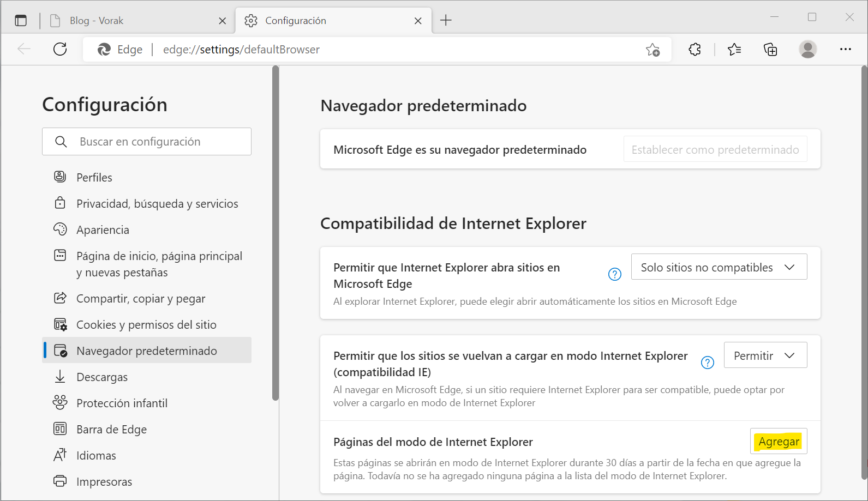The image size is (868, 501).
Task: Open the Extensions puzzle icon
Action: coord(695,50)
